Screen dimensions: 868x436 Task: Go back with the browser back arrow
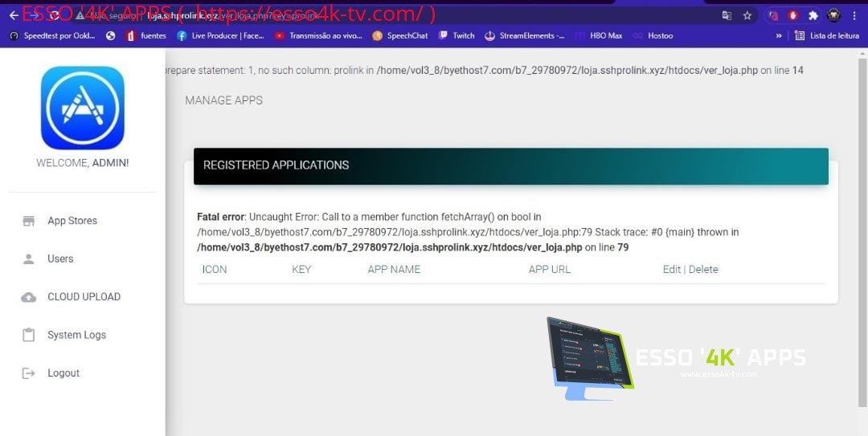[x=14, y=15]
